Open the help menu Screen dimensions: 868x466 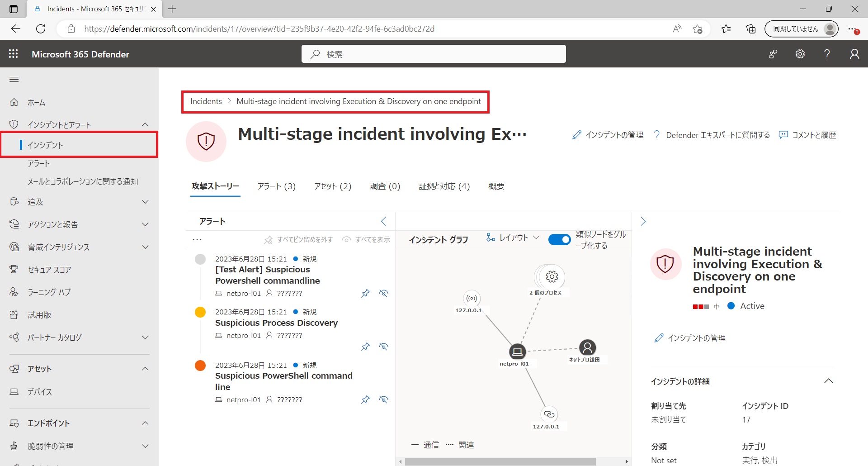tap(827, 54)
